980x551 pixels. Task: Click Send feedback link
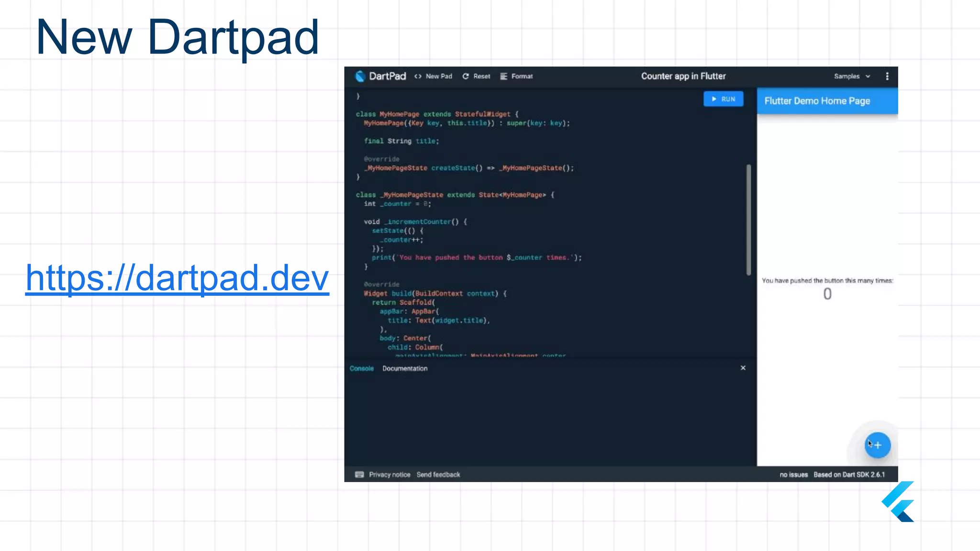pyautogui.click(x=438, y=474)
